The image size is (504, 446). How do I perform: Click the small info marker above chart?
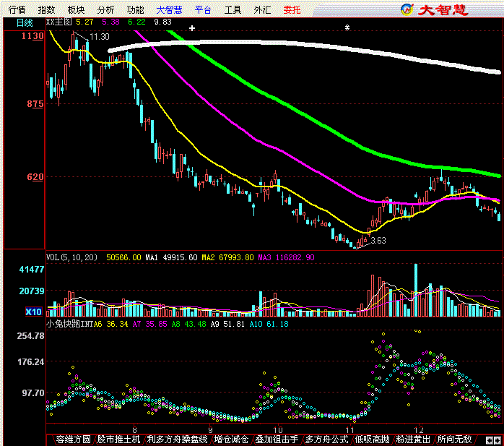347,27
